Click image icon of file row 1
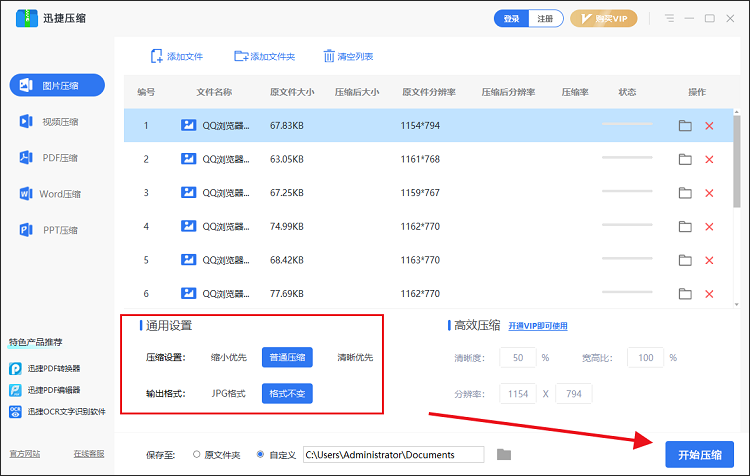Image resolution: width=750 pixels, height=476 pixels. [x=188, y=125]
